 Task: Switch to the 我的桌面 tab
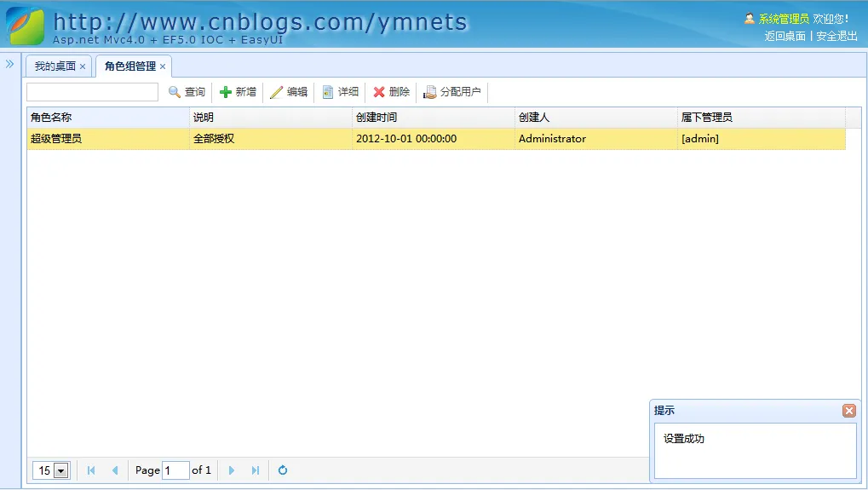tap(55, 66)
